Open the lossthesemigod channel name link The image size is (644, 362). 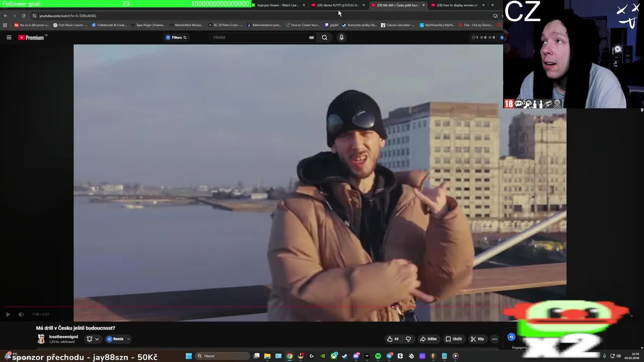click(x=63, y=337)
